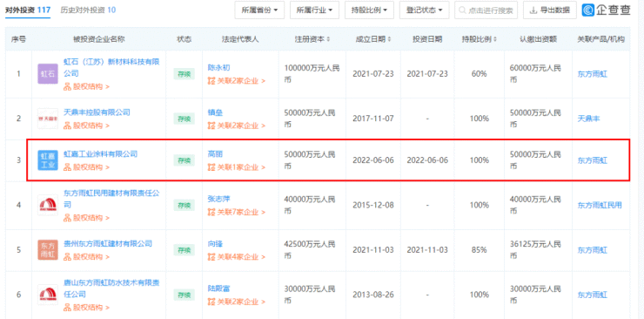This screenshot has width=644, height=319.
Task: Click 2015-12-08 establishment date cell
Action: [x=373, y=205]
